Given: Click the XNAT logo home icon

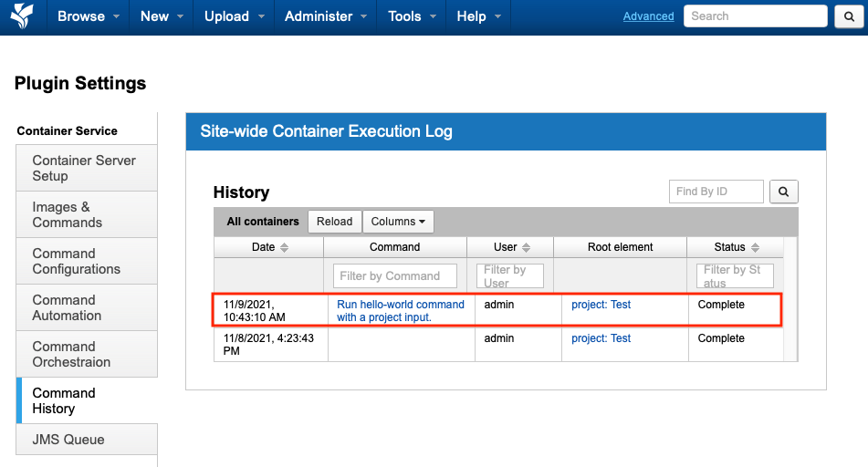Looking at the screenshot, I should click(20, 16).
